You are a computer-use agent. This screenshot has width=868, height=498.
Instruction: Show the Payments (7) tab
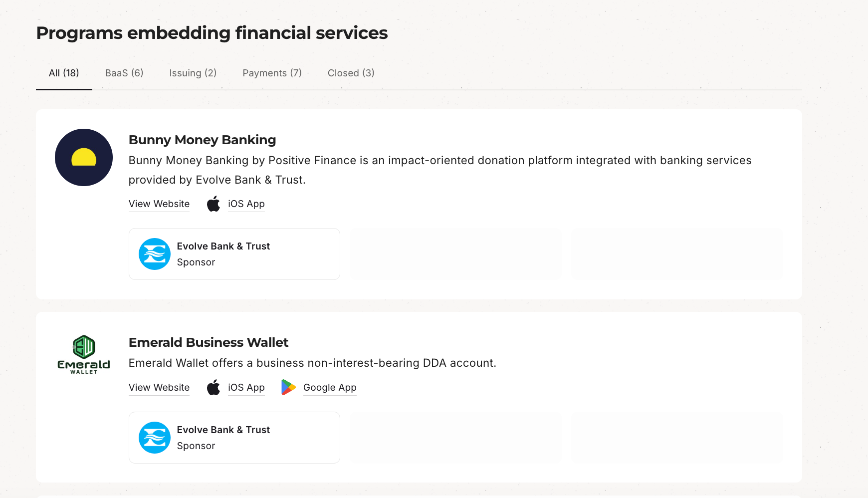[272, 73]
